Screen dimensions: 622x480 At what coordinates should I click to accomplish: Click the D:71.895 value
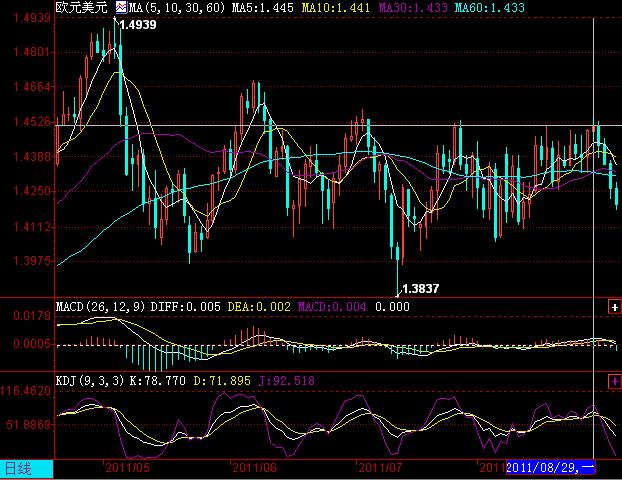tap(222, 381)
